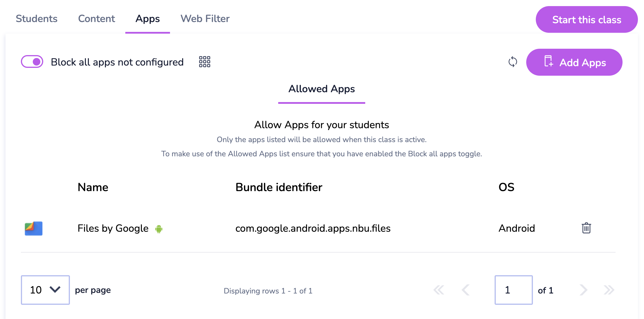Toggle Block all apps not configured
Image resolution: width=644 pixels, height=319 pixels.
pyautogui.click(x=32, y=62)
